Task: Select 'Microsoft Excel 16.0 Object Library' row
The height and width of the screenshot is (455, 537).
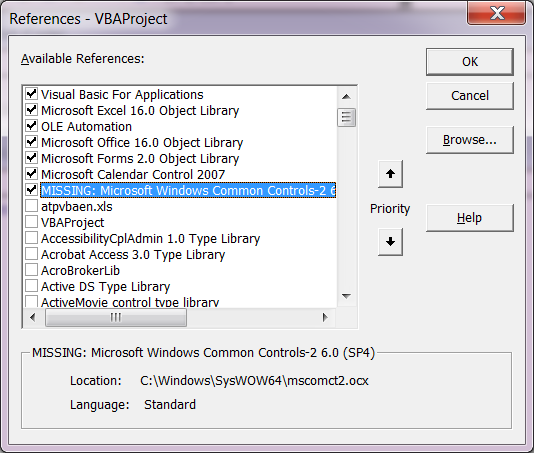Action: 140,111
